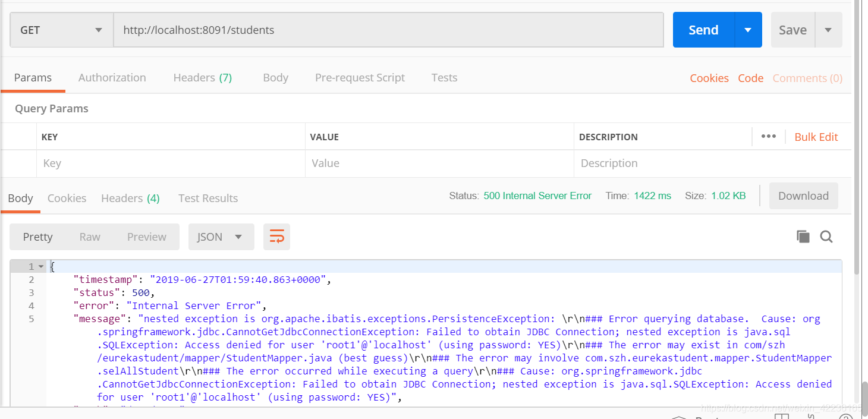Save the request
The image size is (868, 419).
(792, 30)
